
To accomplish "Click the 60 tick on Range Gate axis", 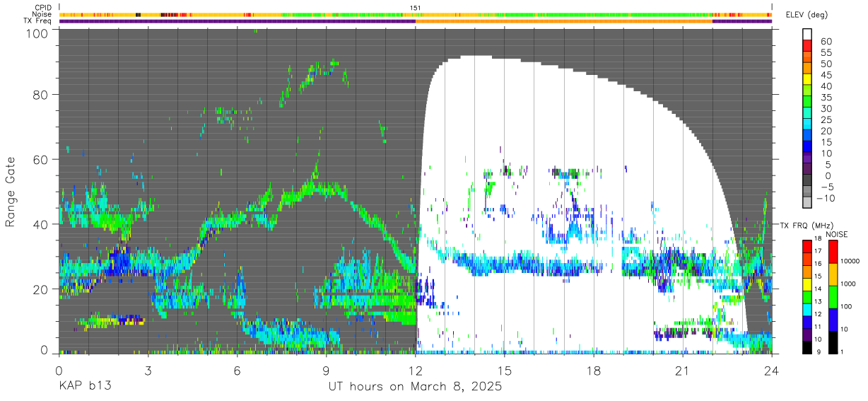I will click(41, 159).
